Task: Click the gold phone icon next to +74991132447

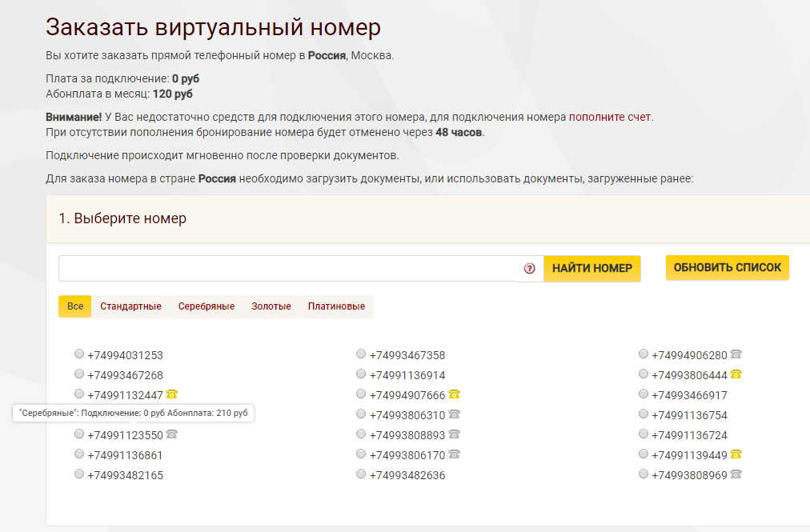Action: point(172,394)
